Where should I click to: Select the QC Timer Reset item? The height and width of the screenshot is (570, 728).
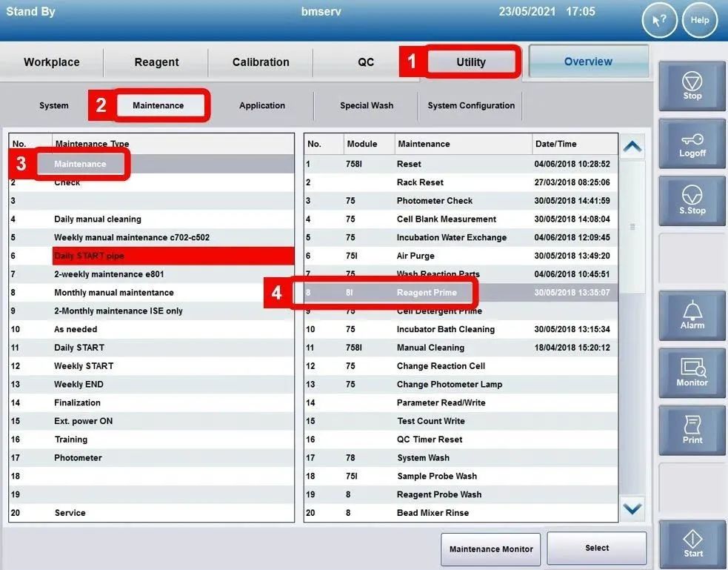click(461, 439)
